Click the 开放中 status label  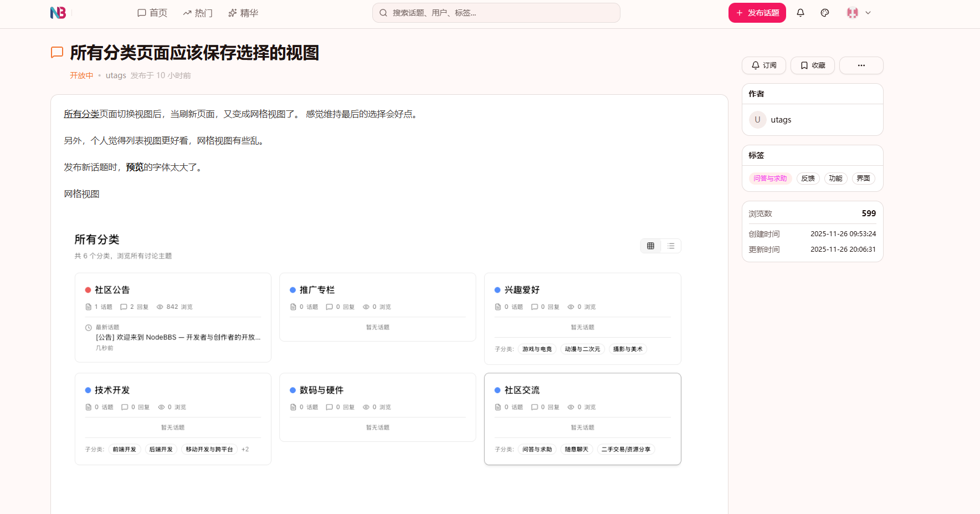81,75
